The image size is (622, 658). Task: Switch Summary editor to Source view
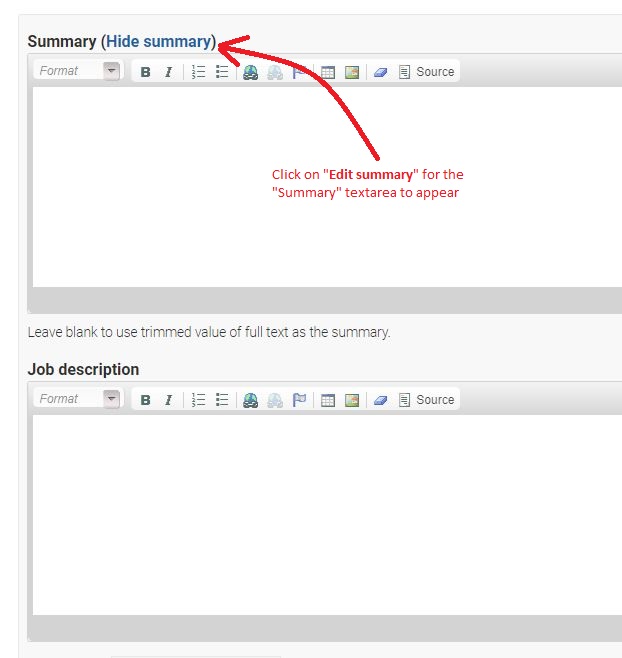[x=426, y=72]
